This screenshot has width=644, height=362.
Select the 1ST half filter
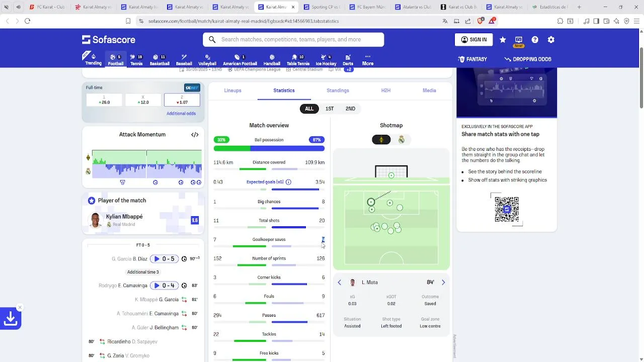point(330,109)
